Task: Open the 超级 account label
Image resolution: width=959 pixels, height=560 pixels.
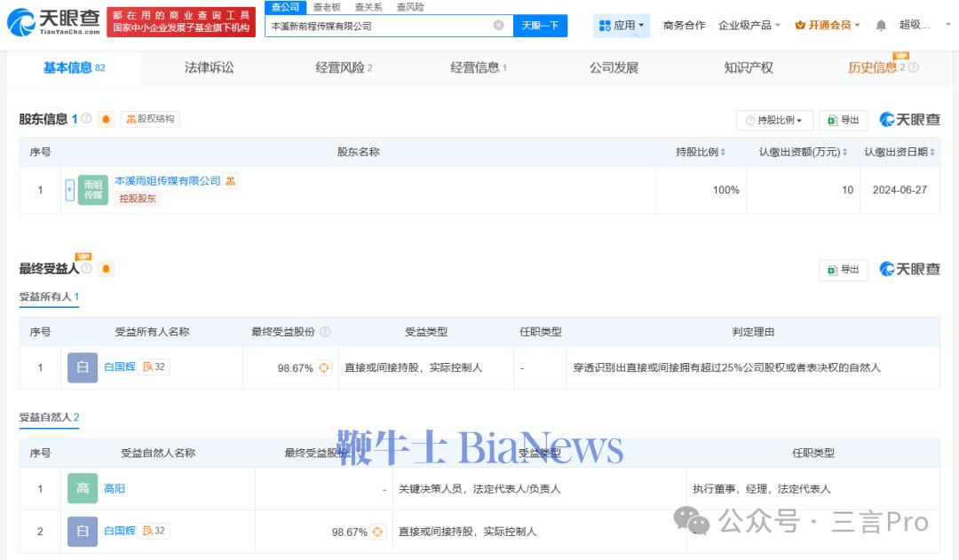Action: pyautogui.click(x=915, y=25)
